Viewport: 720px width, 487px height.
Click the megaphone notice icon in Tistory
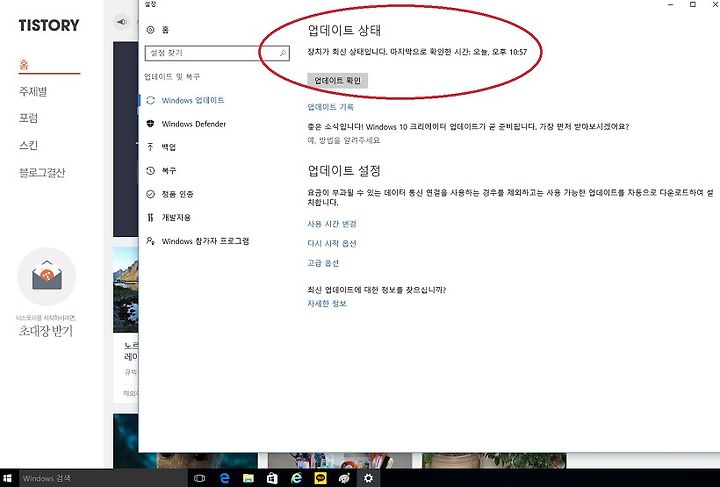point(122,22)
